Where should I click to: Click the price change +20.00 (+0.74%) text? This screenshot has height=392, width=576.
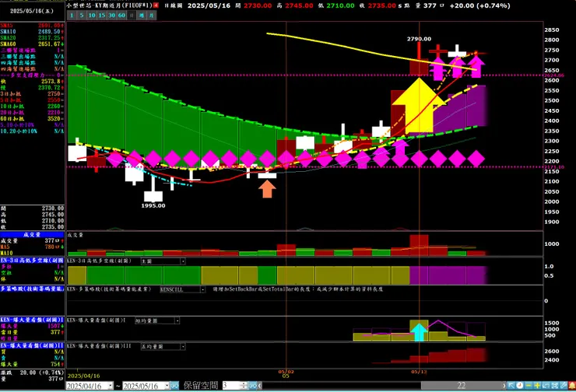pyautogui.click(x=479, y=5)
